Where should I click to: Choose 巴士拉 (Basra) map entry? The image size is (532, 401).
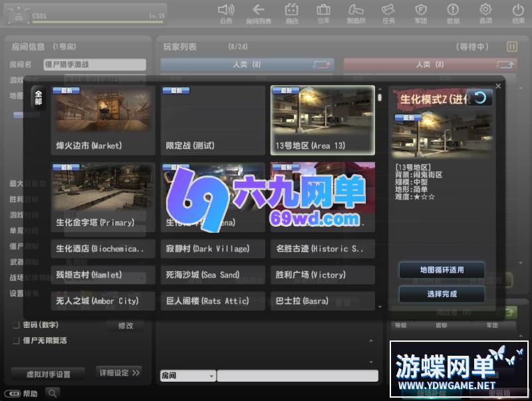pyautogui.click(x=323, y=301)
